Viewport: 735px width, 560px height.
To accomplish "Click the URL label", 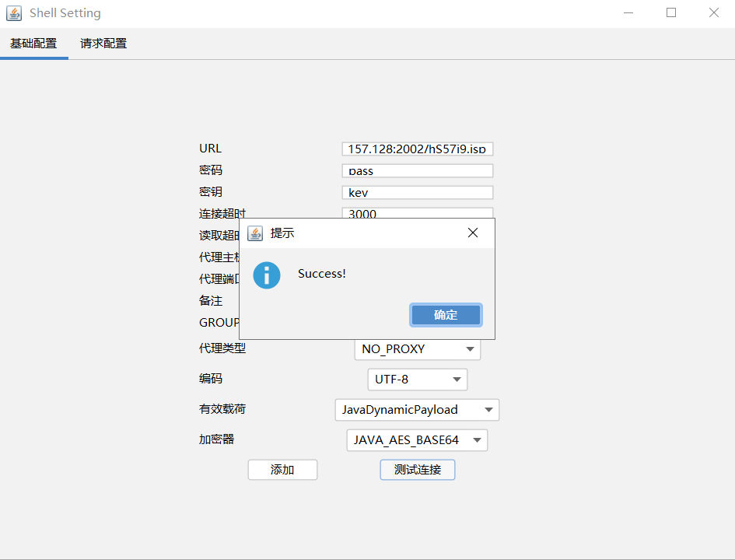I will [x=210, y=149].
